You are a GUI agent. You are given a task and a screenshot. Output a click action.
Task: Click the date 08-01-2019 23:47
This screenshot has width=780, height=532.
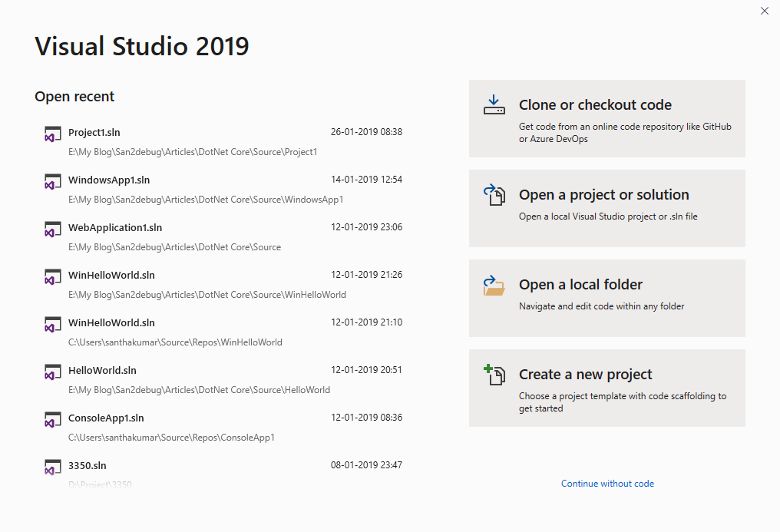point(367,465)
